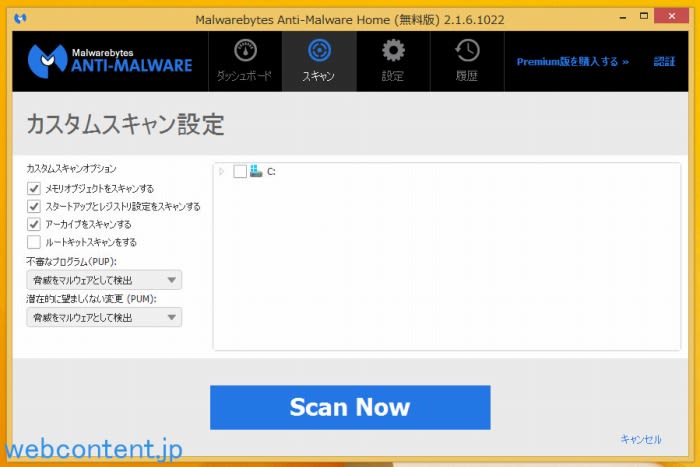Uncheck スタートアップとレジストリ設定をスキャンする
700x467 pixels.
[34, 206]
